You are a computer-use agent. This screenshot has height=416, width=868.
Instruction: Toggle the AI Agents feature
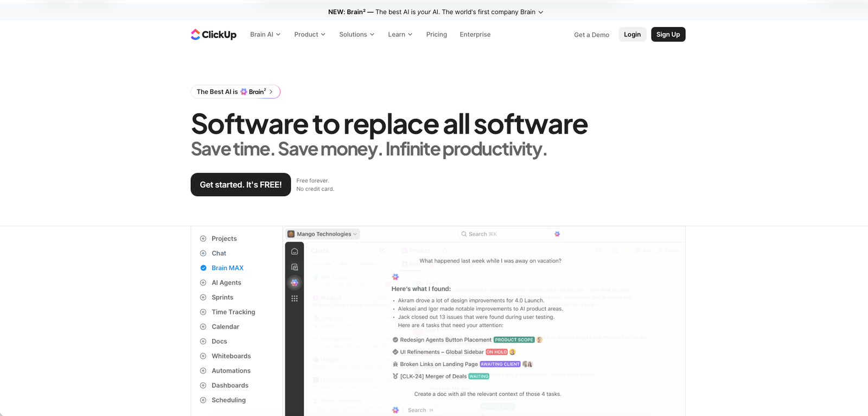[x=203, y=282]
